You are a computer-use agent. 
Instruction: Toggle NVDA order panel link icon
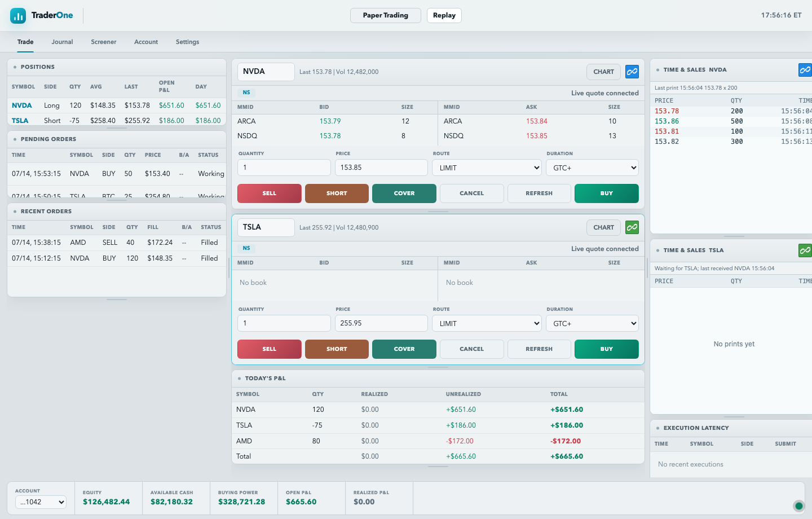(632, 72)
